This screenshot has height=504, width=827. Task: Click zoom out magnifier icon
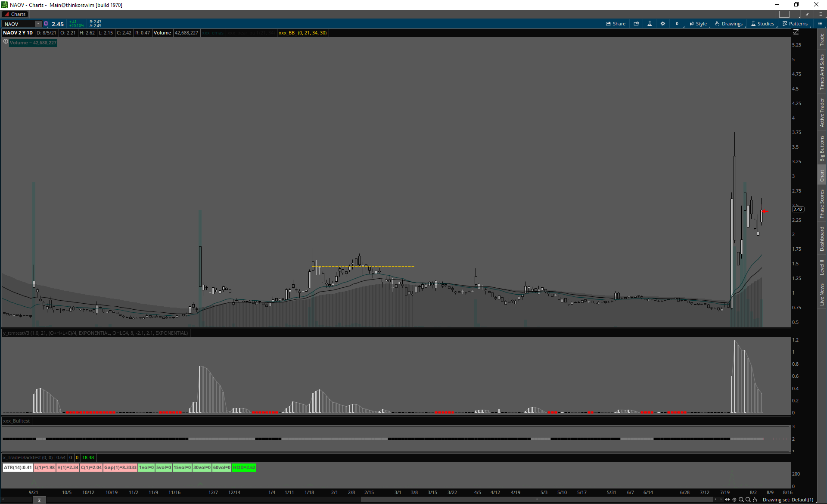coord(748,500)
